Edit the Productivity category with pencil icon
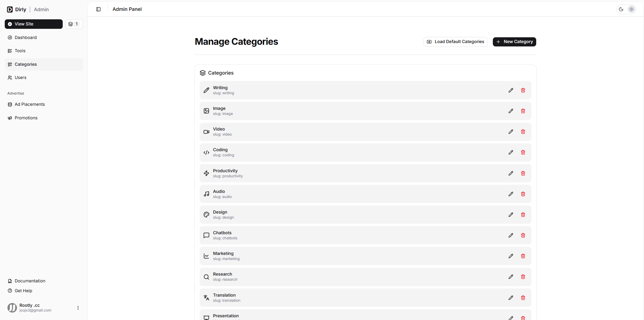The height and width of the screenshot is (320, 644). coord(511,173)
